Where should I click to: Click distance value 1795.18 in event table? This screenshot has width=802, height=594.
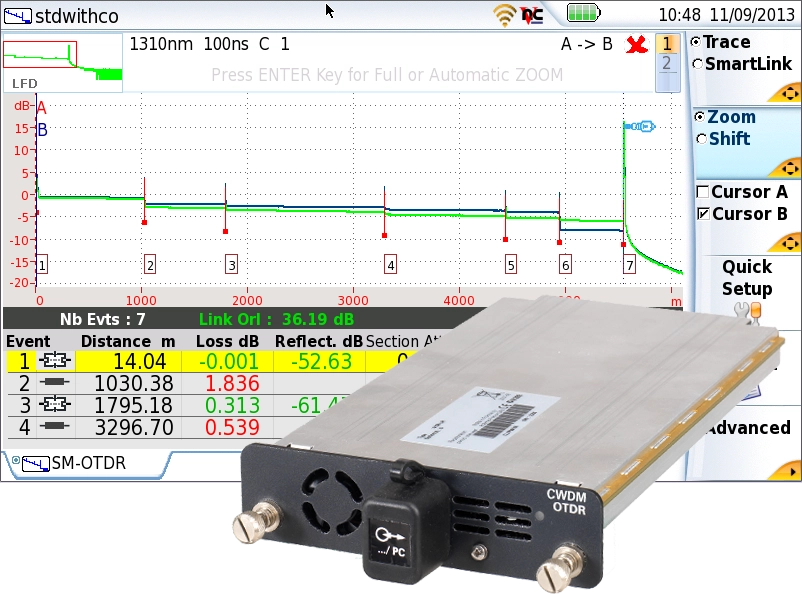pos(134,405)
